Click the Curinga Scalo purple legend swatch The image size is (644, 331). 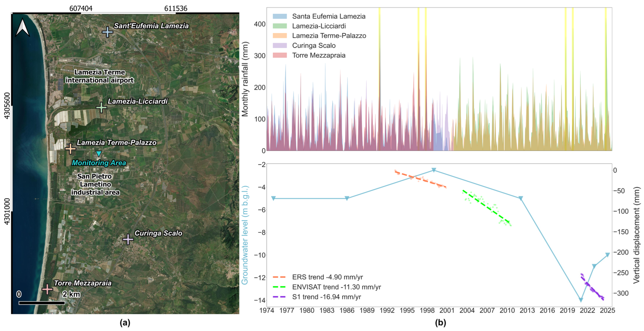[x=280, y=46]
